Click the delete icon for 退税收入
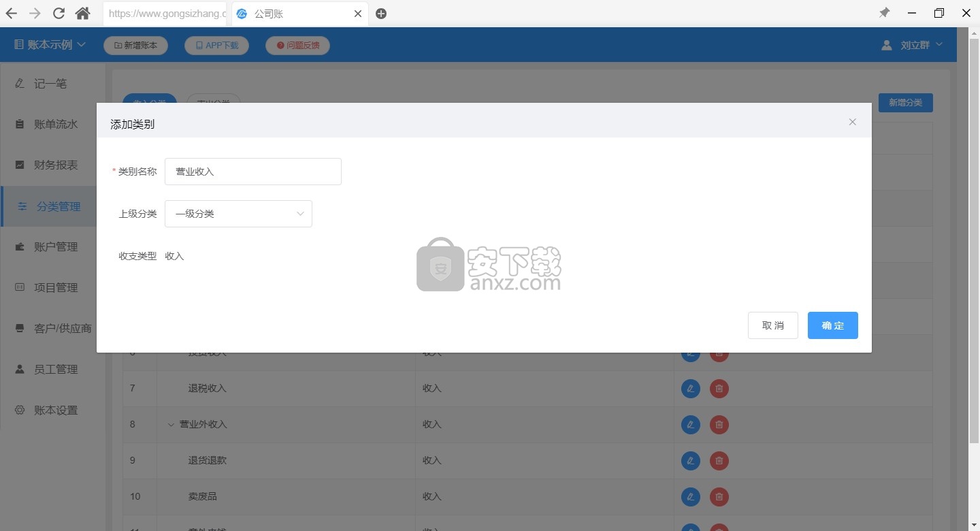 point(719,388)
